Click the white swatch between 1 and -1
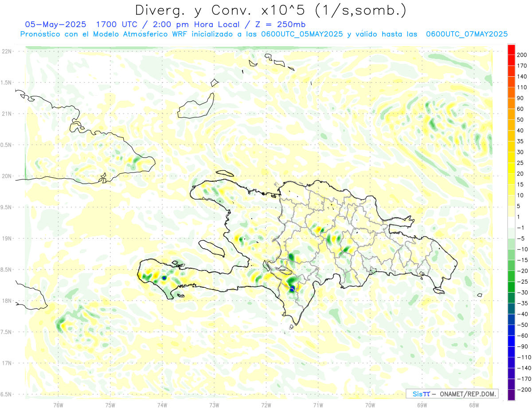The image size is (532, 411). point(512,222)
